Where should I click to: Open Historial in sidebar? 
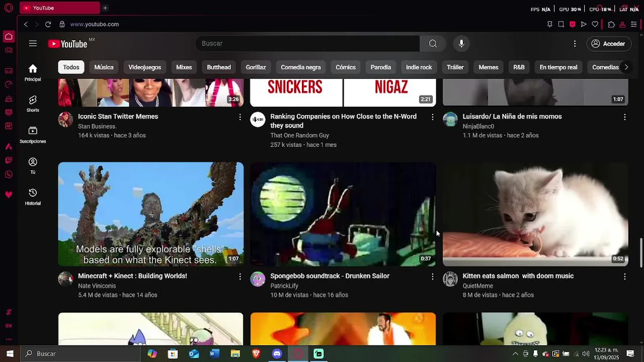pyautogui.click(x=33, y=197)
